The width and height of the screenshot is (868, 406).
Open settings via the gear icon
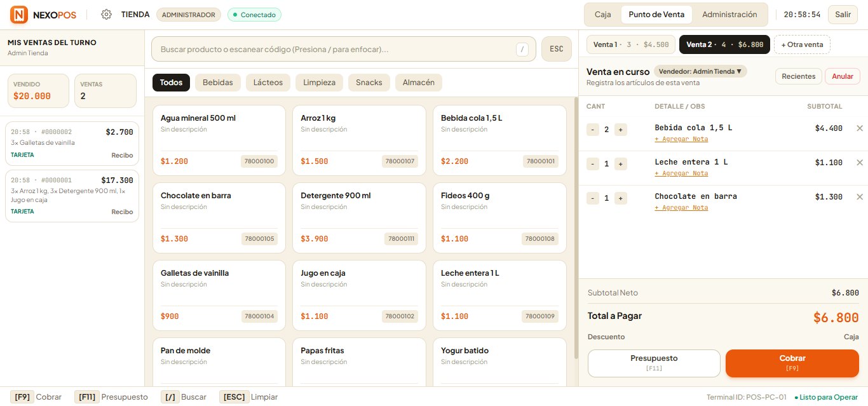[106, 14]
